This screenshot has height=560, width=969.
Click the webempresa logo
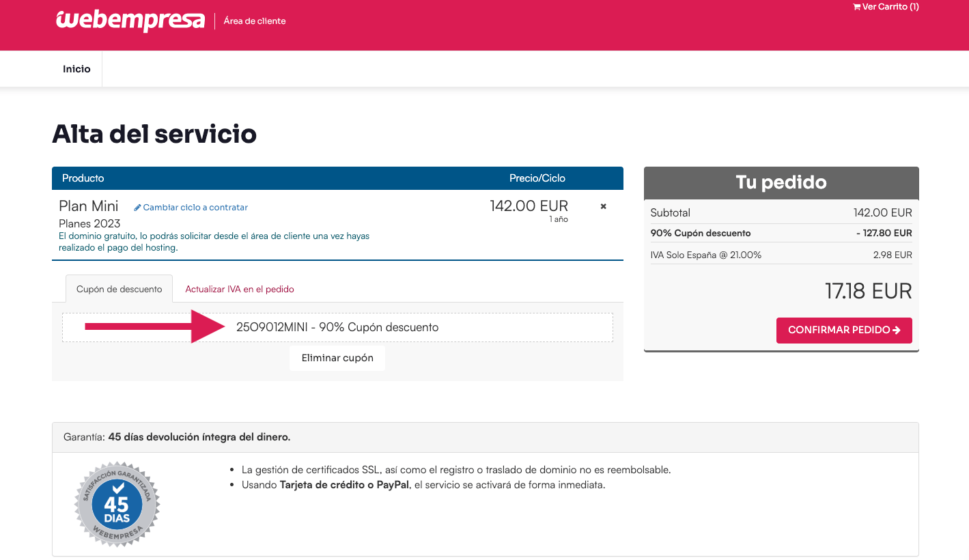coord(130,21)
